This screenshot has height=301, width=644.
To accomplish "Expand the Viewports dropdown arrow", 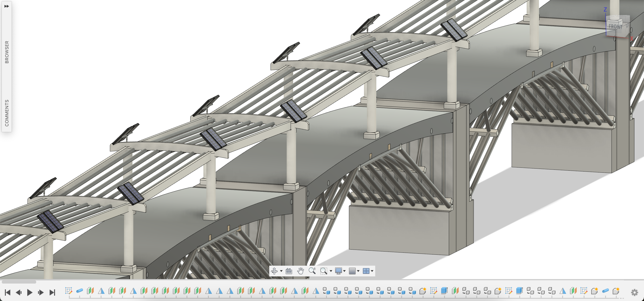I will click(372, 271).
